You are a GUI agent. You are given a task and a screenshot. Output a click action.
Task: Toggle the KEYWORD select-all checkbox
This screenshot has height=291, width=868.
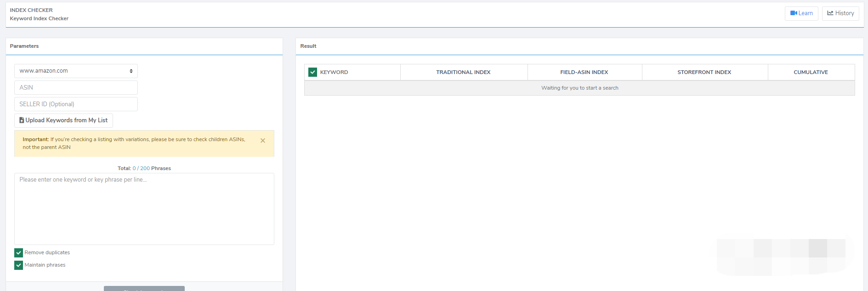313,72
